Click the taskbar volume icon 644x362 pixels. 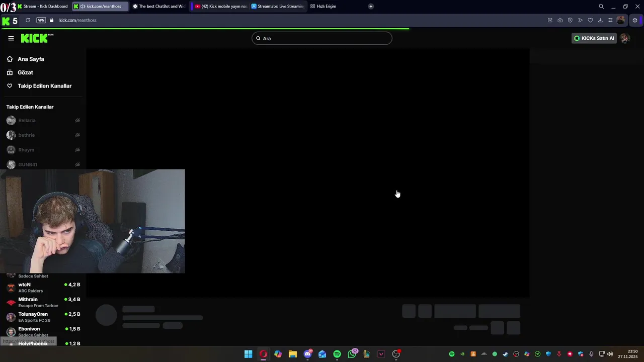[610, 354]
